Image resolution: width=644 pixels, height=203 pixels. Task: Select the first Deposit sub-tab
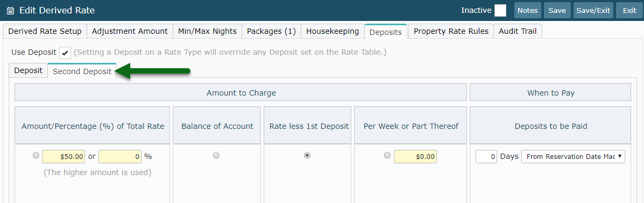pyautogui.click(x=29, y=70)
